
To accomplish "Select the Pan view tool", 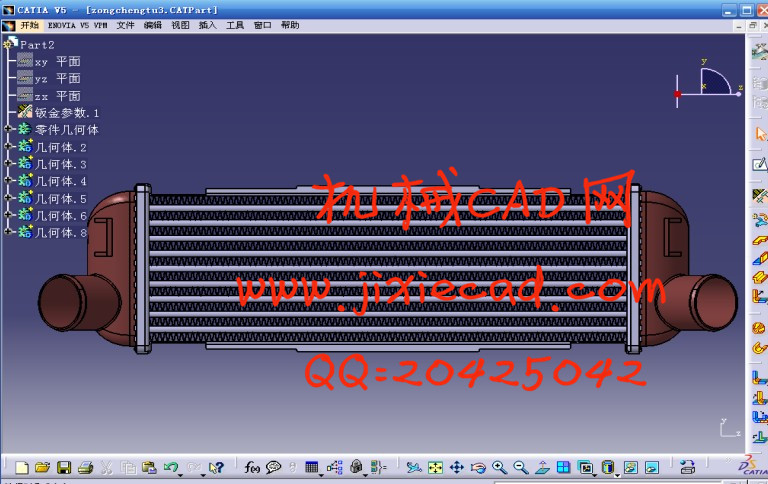I will (456, 467).
